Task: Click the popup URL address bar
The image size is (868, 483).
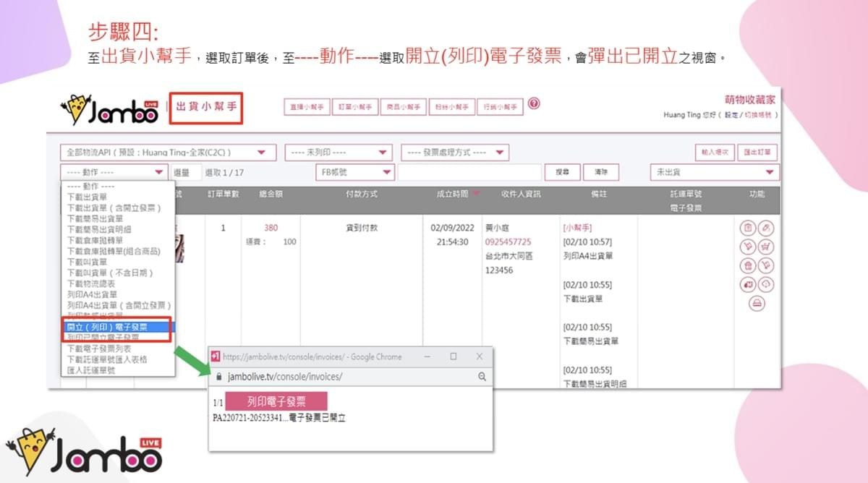Action: click(x=350, y=377)
